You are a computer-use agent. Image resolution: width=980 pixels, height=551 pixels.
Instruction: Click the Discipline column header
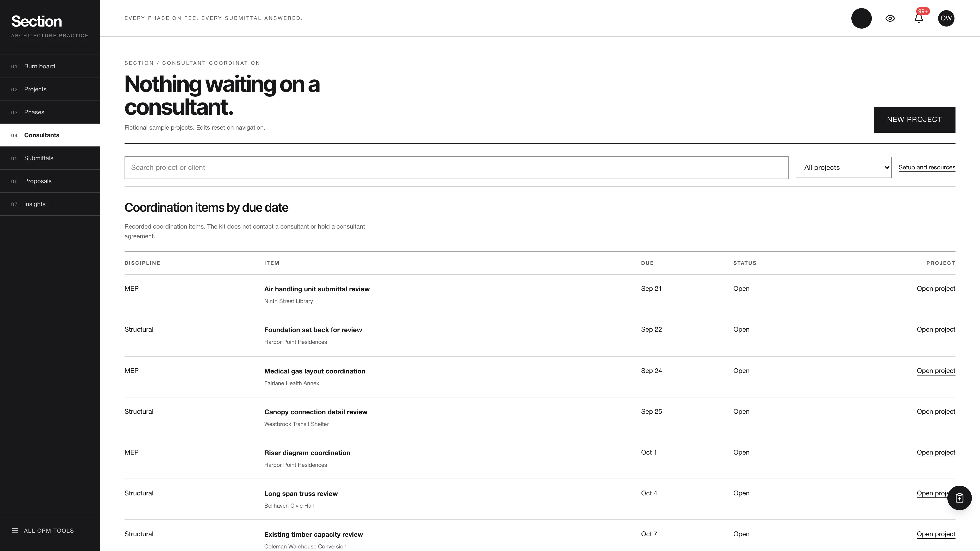[x=142, y=263]
